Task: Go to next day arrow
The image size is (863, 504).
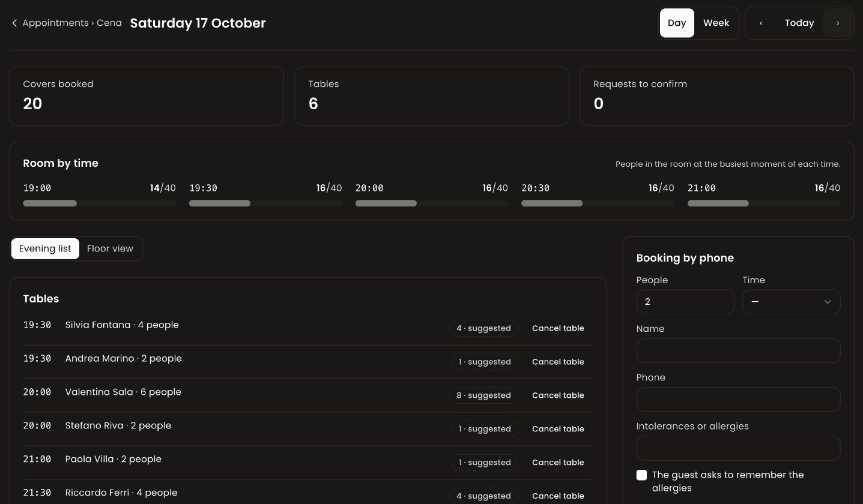Action: [838, 23]
